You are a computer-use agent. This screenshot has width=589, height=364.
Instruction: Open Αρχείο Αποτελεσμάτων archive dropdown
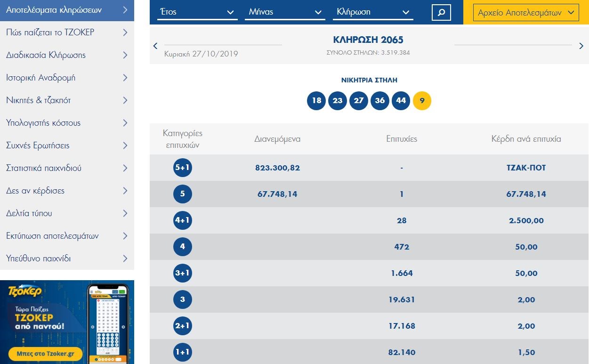coord(525,13)
